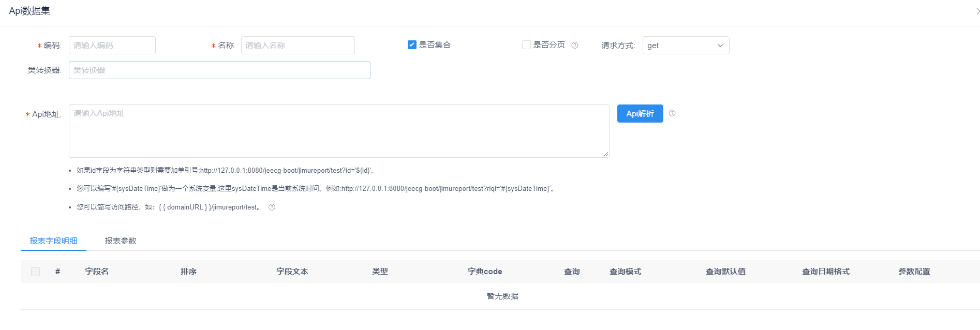Click the 查询 column header
Image resolution: width=980 pixels, height=330 pixels.
572,271
